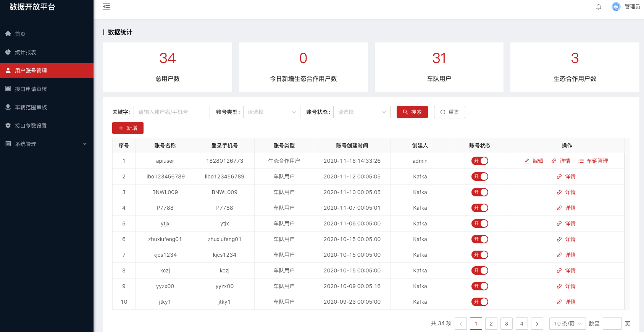The height and width of the screenshot is (332, 644).
Task: Open the 10 条/页 page size selector
Action: [567, 324]
